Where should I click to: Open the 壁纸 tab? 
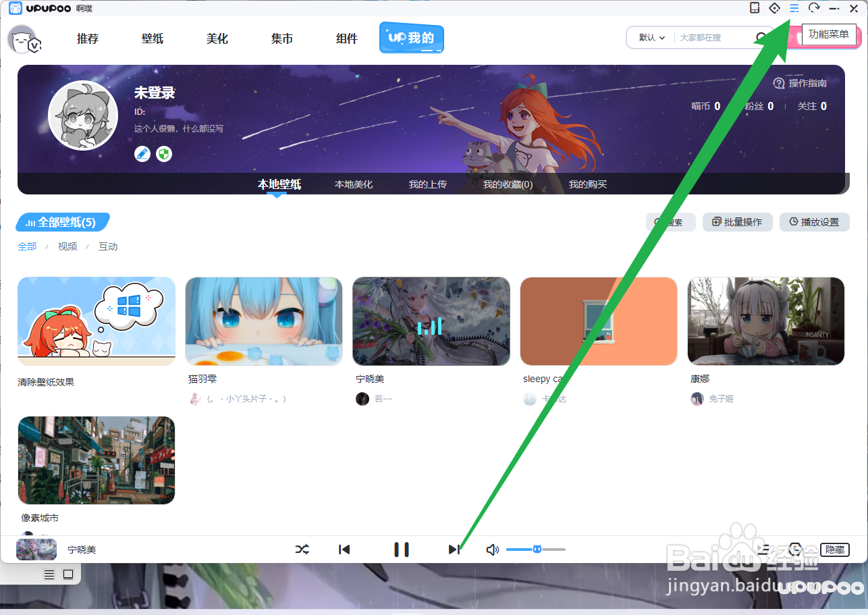[x=153, y=38]
